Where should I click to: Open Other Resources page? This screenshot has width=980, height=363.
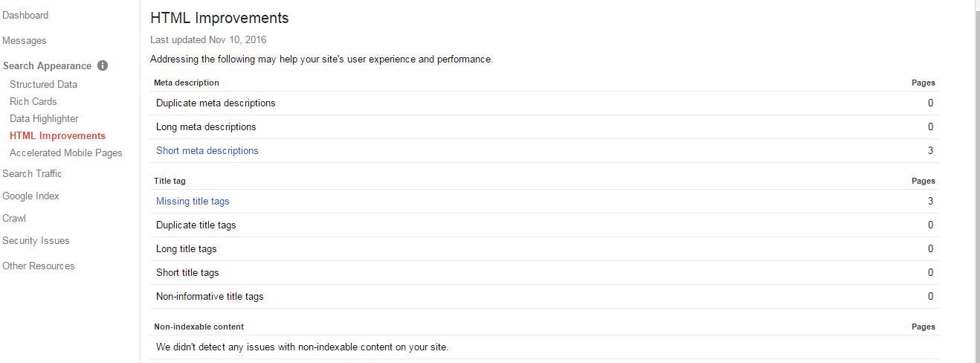pyautogui.click(x=39, y=266)
